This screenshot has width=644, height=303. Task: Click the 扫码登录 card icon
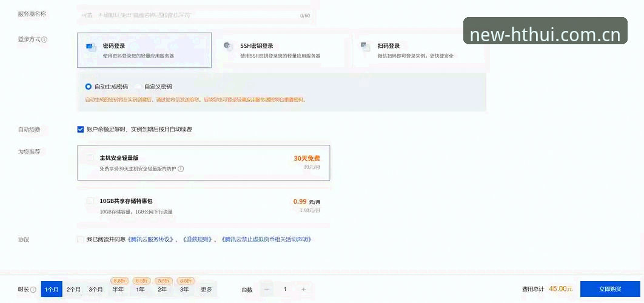point(366,47)
